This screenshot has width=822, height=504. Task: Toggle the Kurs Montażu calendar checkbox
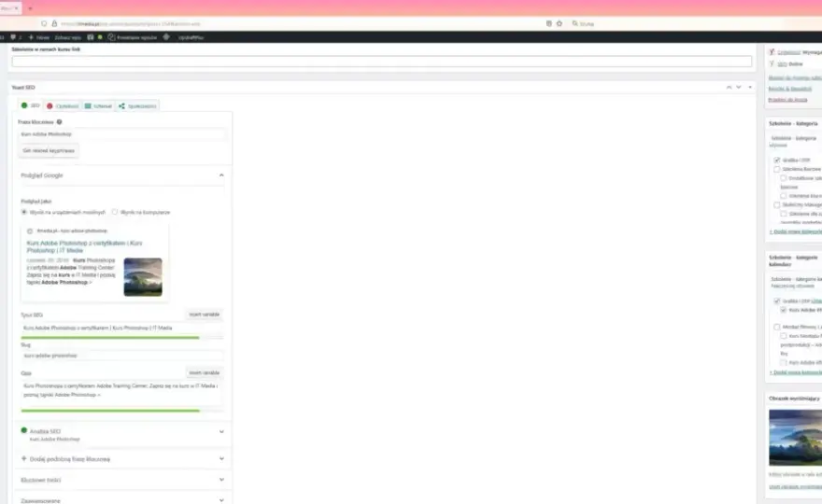point(783,336)
